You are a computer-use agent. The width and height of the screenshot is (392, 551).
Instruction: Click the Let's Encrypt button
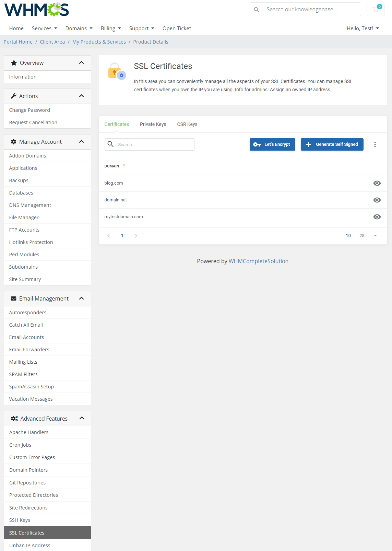click(x=272, y=144)
